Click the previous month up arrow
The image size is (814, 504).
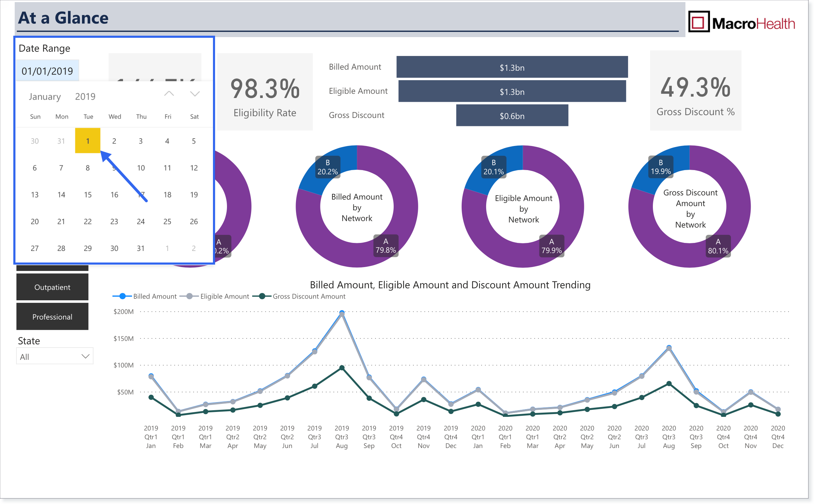coord(169,94)
